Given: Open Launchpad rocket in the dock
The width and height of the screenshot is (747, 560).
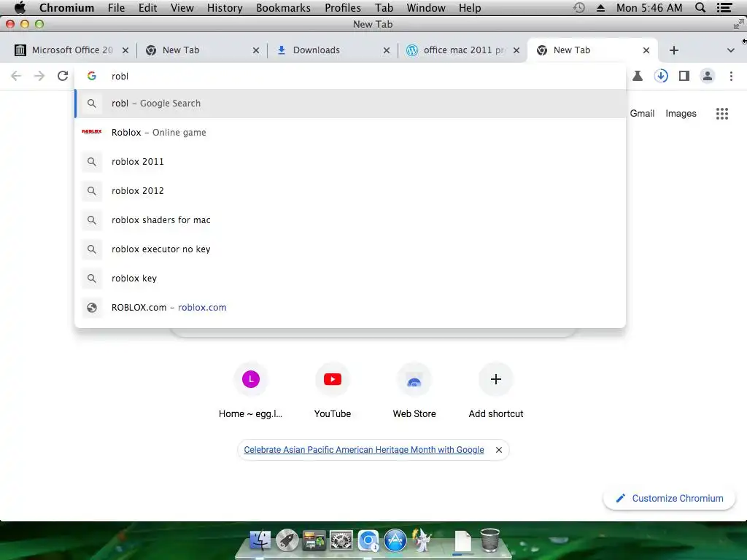Looking at the screenshot, I should (x=287, y=540).
